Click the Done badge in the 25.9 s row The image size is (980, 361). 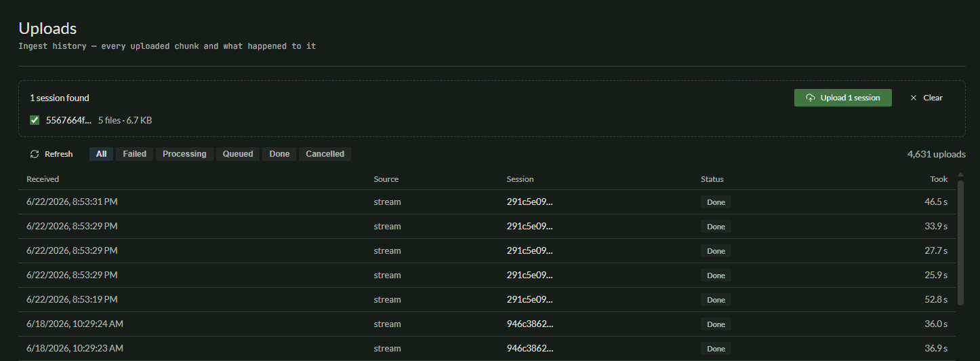point(716,275)
